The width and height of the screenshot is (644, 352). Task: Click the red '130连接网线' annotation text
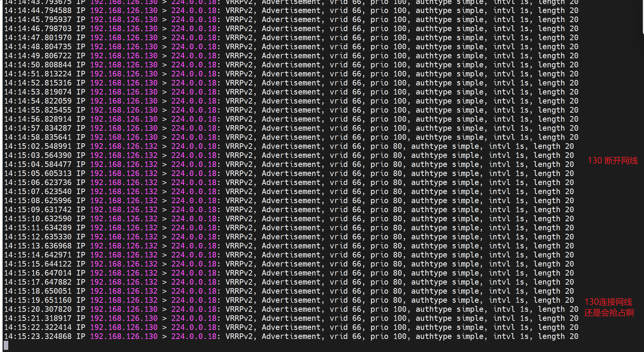(608, 302)
